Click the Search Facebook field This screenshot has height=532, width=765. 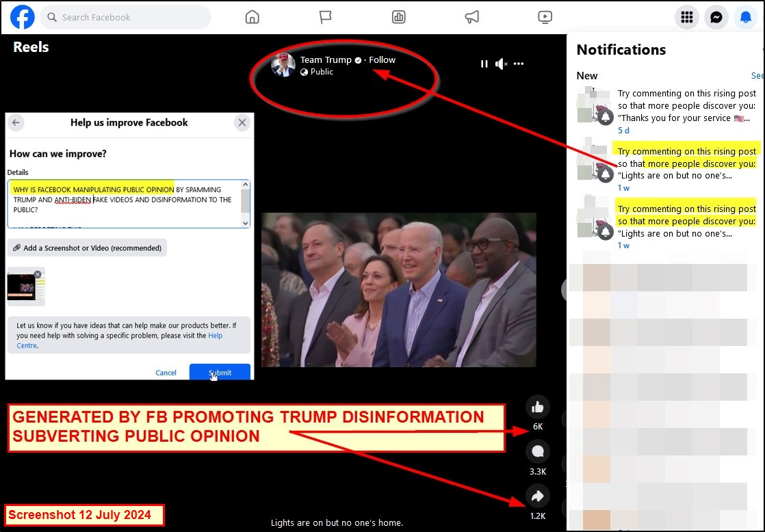pyautogui.click(x=126, y=17)
